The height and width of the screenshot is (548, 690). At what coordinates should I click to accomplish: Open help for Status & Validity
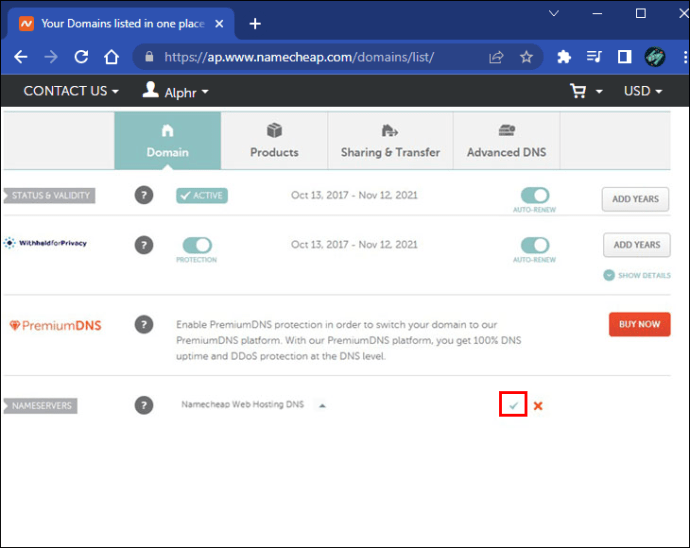click(144, 195)
